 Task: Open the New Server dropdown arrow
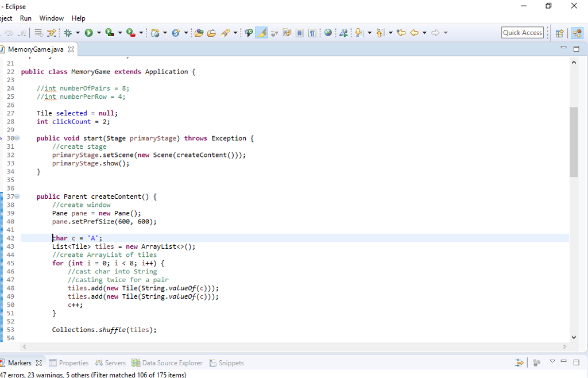165,33
